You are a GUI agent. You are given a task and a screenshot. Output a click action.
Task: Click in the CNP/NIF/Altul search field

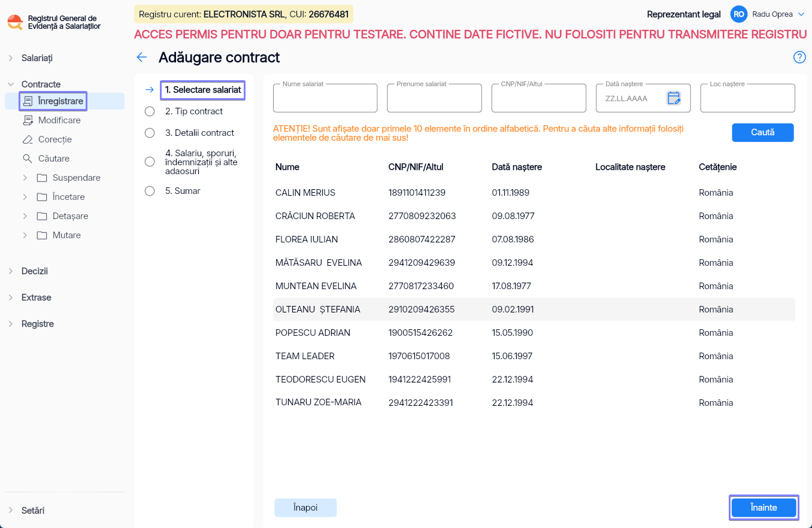point(539,98)
